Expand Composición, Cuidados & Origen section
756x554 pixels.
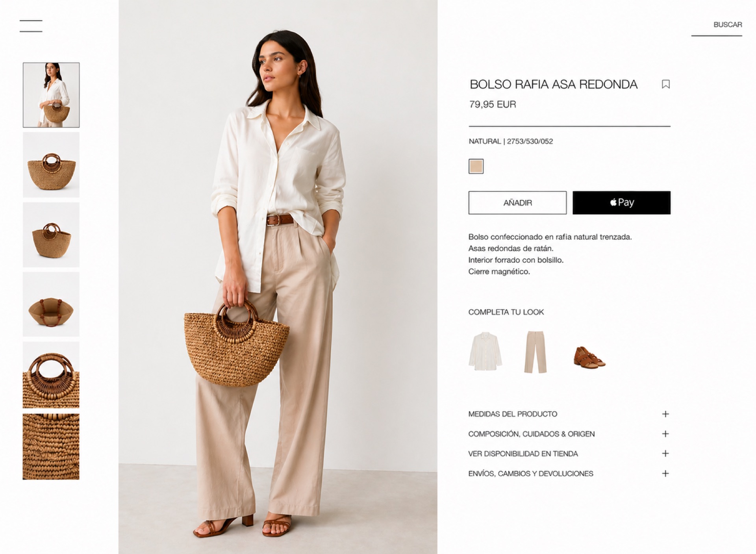click(569, 434)
